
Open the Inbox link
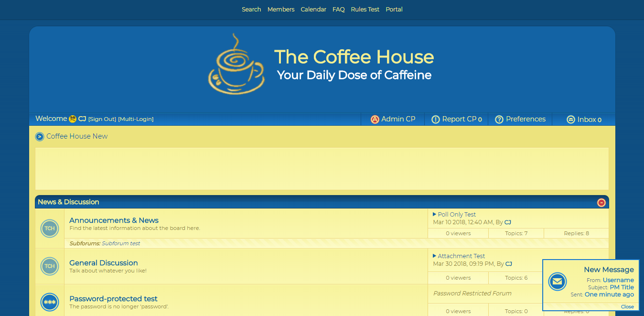click(x=587, y=120)
